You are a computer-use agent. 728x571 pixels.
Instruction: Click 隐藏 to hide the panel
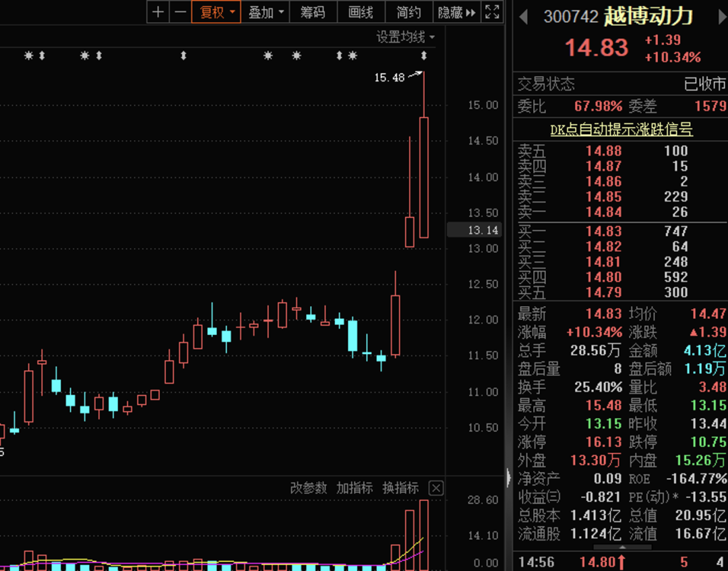[456, 12]
